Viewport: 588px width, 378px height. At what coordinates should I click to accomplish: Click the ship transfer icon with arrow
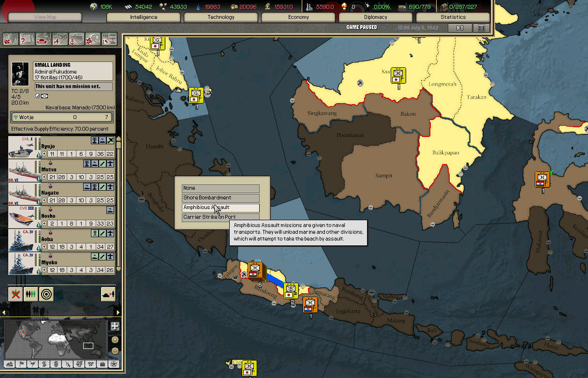point(108,294)
